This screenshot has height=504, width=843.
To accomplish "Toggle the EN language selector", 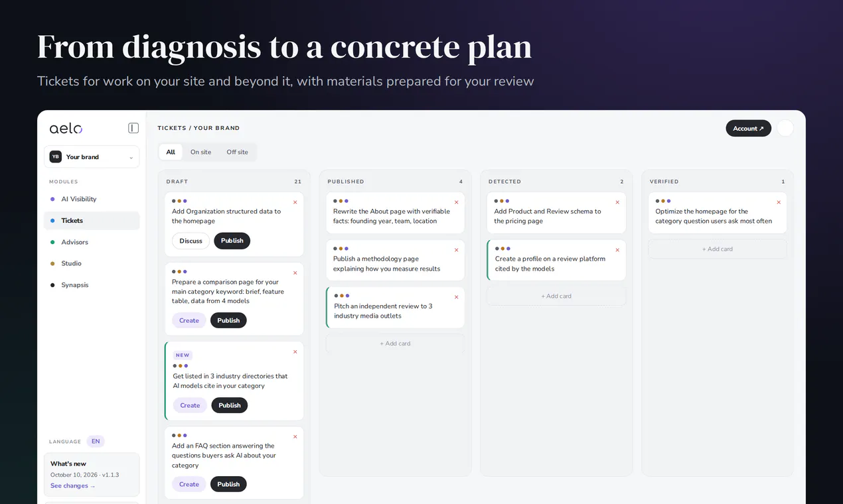I will pos(96,442).
